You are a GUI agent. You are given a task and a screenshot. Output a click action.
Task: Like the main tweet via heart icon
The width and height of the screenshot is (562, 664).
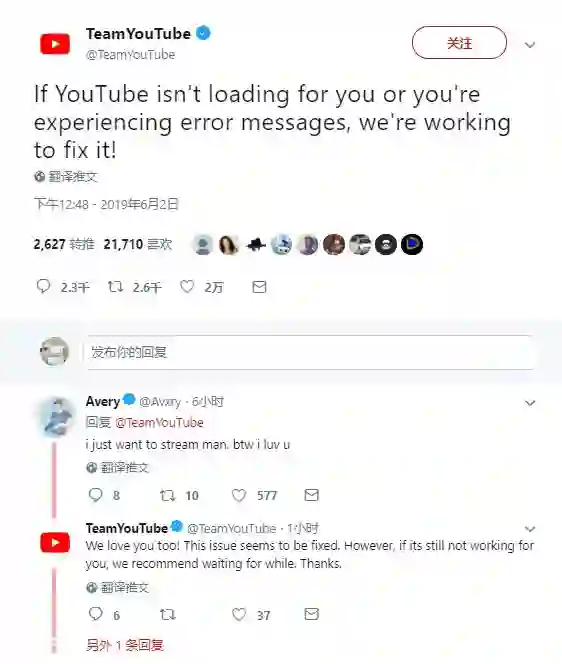187,287
